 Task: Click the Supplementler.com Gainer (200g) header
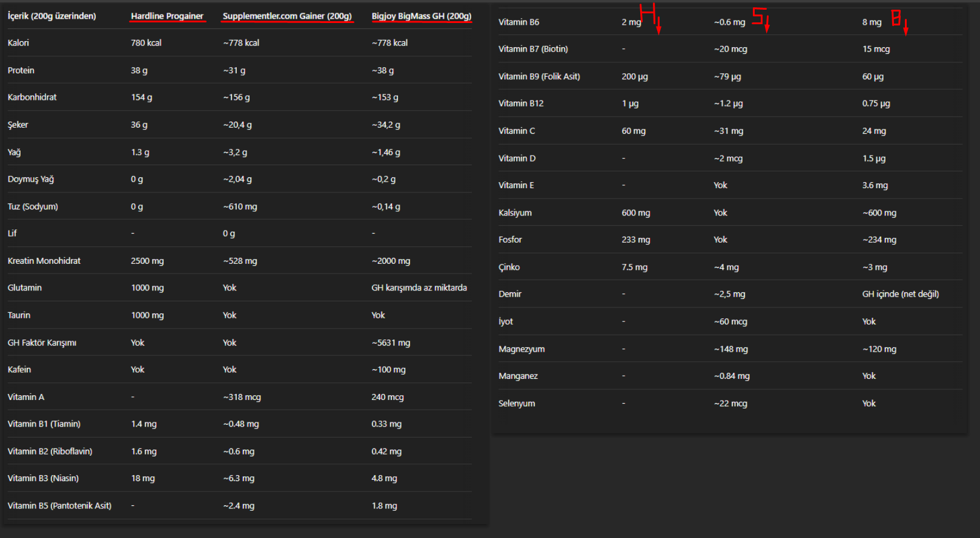[x=287, y=16]
